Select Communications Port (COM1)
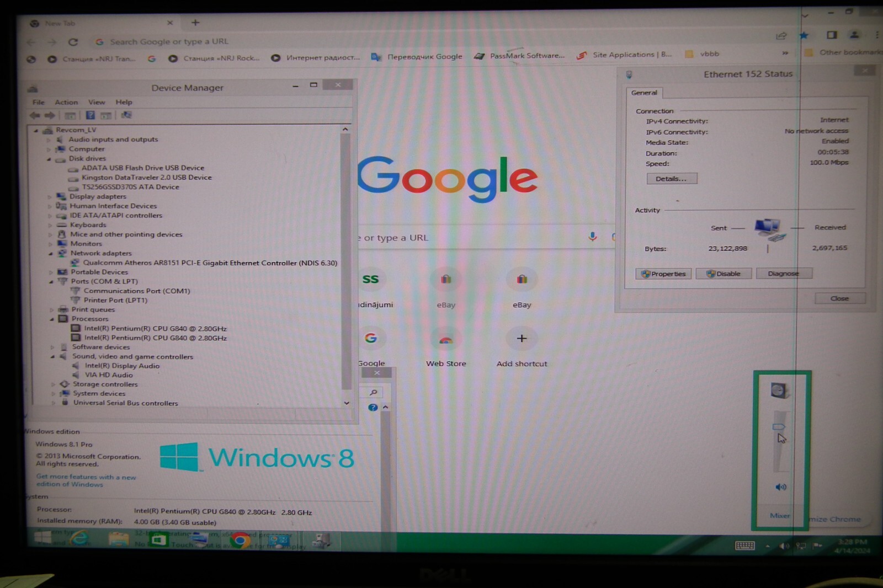 137,291
